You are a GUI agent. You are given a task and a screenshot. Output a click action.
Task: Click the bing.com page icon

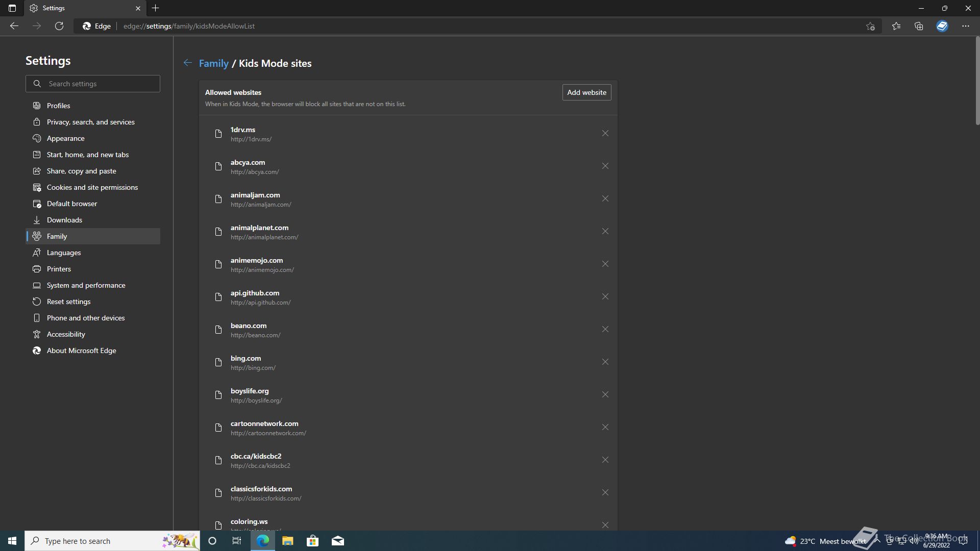coord(218,362)
